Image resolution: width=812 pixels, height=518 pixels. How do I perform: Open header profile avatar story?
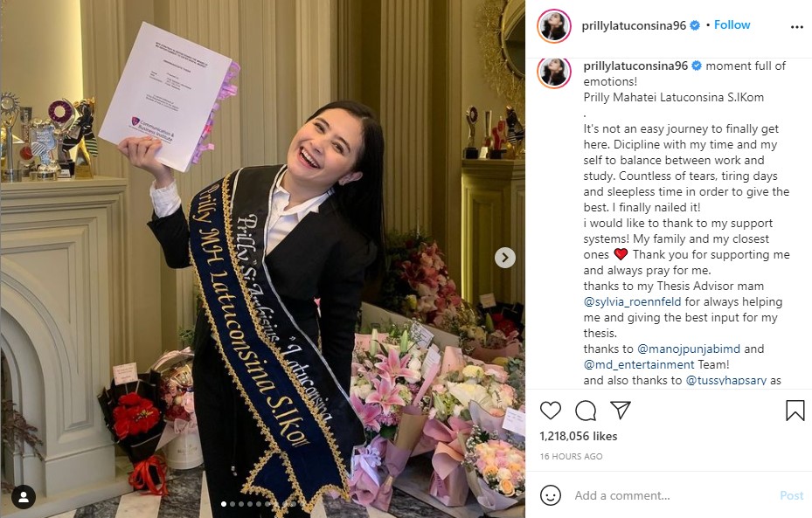(553, 26)
